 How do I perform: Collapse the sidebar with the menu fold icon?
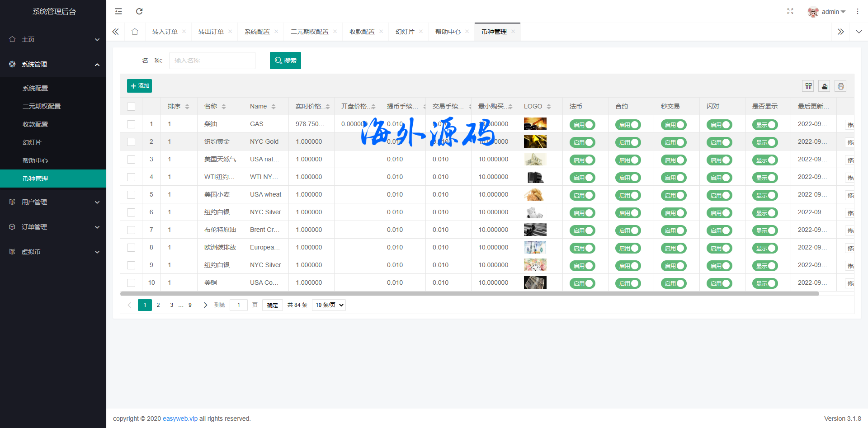pyautogui.click(x=118, y=11)
